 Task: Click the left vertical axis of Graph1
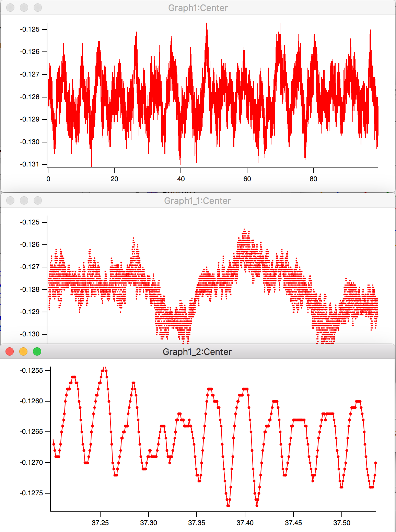click(47, 96)
